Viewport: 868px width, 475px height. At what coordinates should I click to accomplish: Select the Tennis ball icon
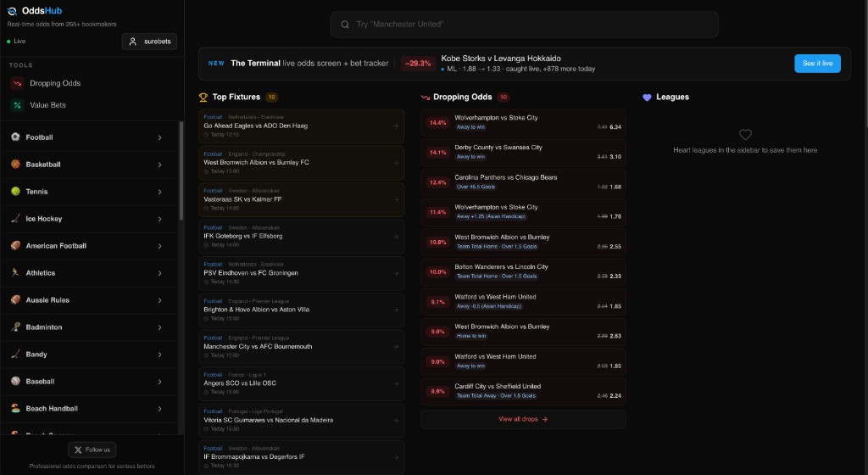click(x=15, y=191)
